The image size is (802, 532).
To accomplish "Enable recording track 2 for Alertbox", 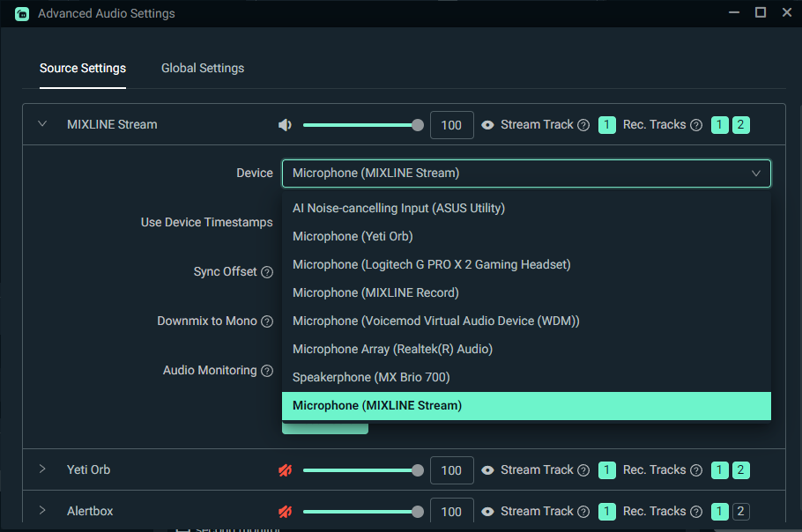I will (740, 512).
